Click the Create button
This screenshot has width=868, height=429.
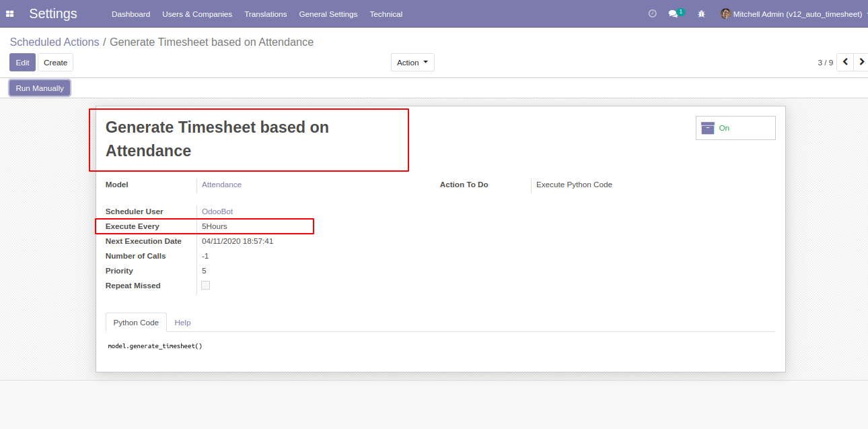[55, 63]
